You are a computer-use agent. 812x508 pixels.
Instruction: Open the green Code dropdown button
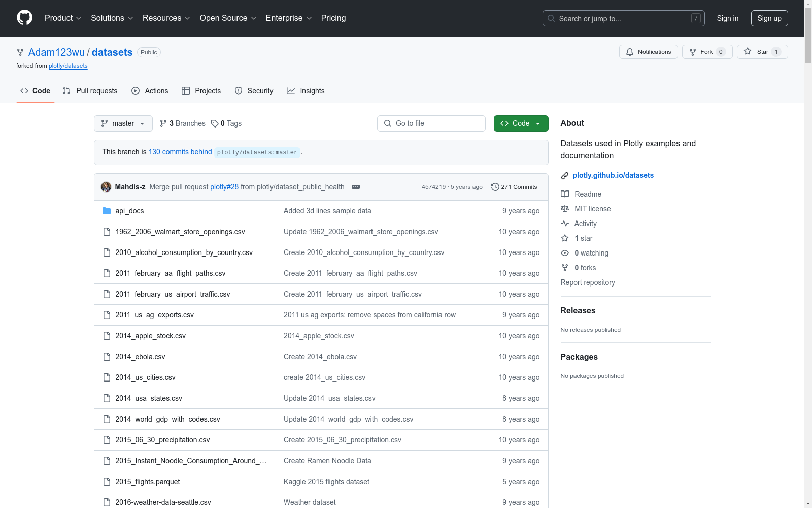click(x=521, y=123)
